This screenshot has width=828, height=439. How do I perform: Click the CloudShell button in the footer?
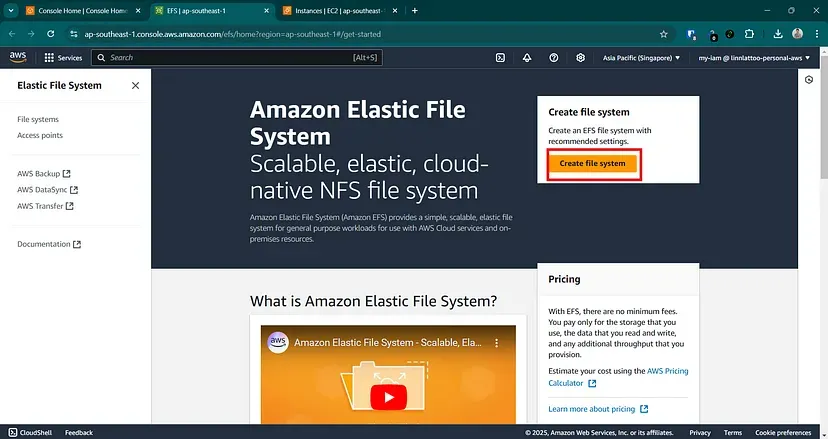point(31,432)
